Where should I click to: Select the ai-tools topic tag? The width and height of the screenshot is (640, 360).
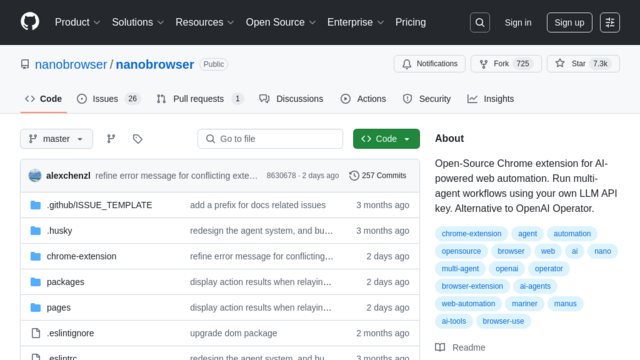click(453, 321)
